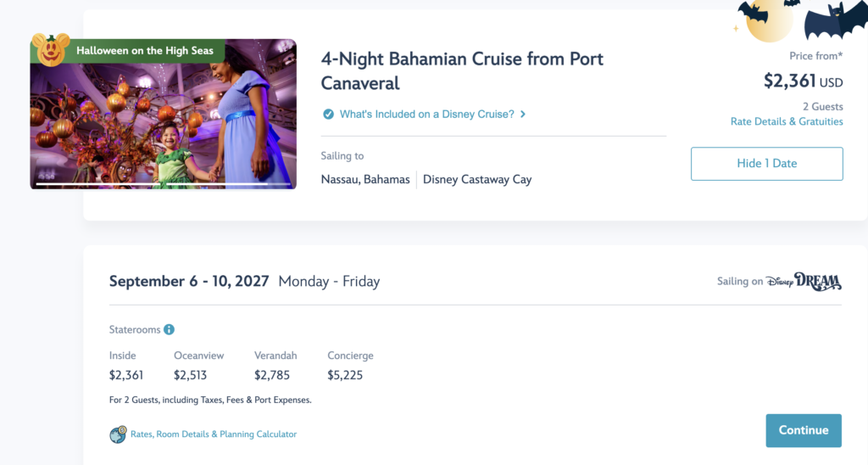Select the Concierge stateroom price $5,225
This screenshot has height=465, width=868.
coord(345,375)
